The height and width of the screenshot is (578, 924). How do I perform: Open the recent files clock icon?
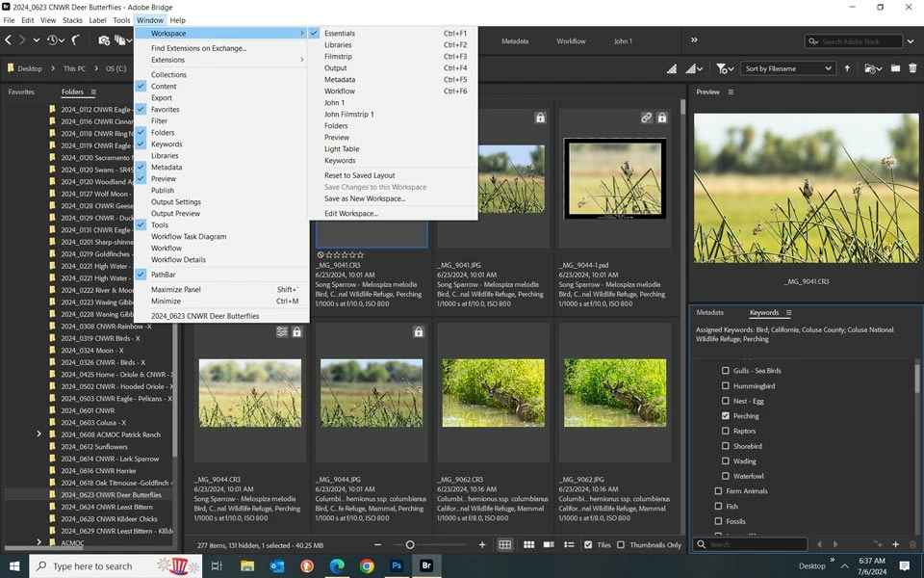54,40
